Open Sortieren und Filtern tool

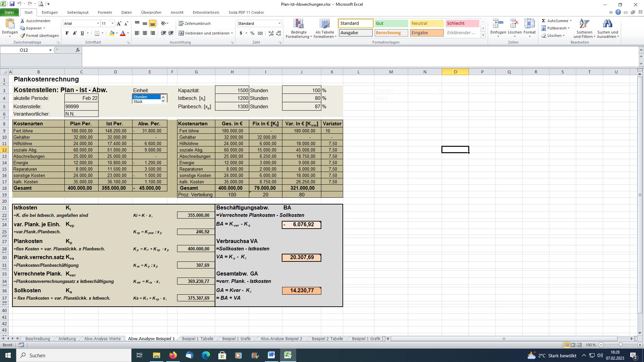(584, 24)
